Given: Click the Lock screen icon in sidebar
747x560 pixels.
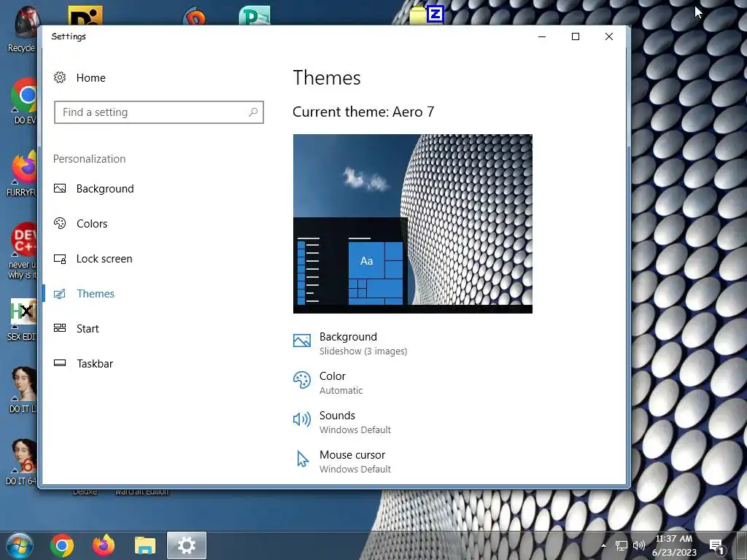Looking at the screenshot, I should pyautogui.click(x=60, y=259).
